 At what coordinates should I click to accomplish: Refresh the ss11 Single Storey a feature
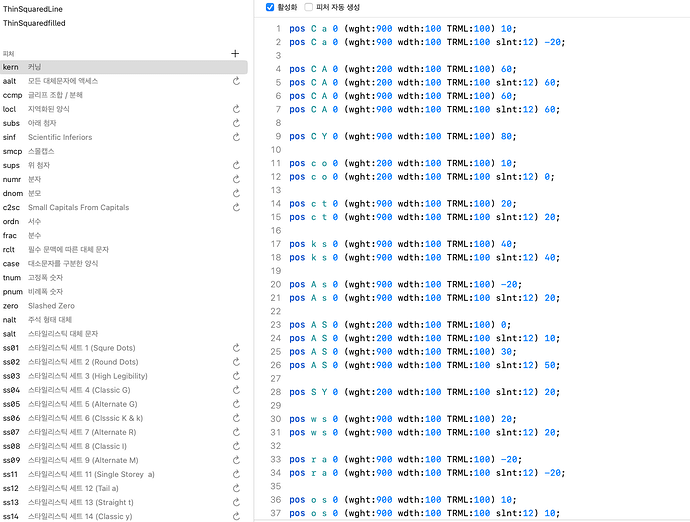click(x=236, y=474)
